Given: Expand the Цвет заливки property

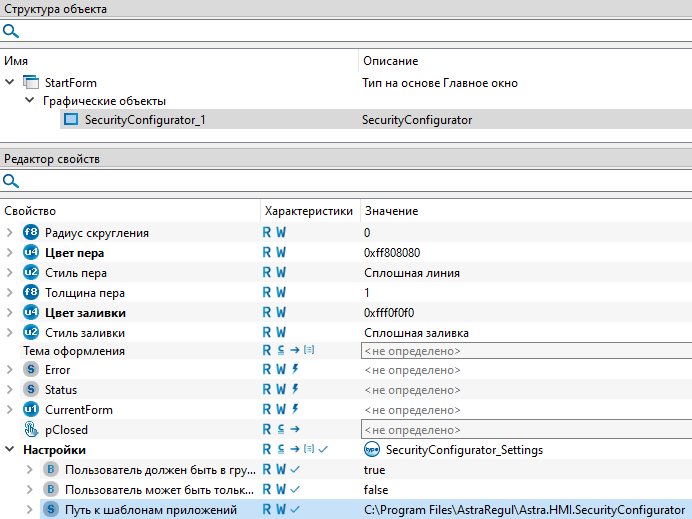Looking at the screenshot, I should coord(10,313).
